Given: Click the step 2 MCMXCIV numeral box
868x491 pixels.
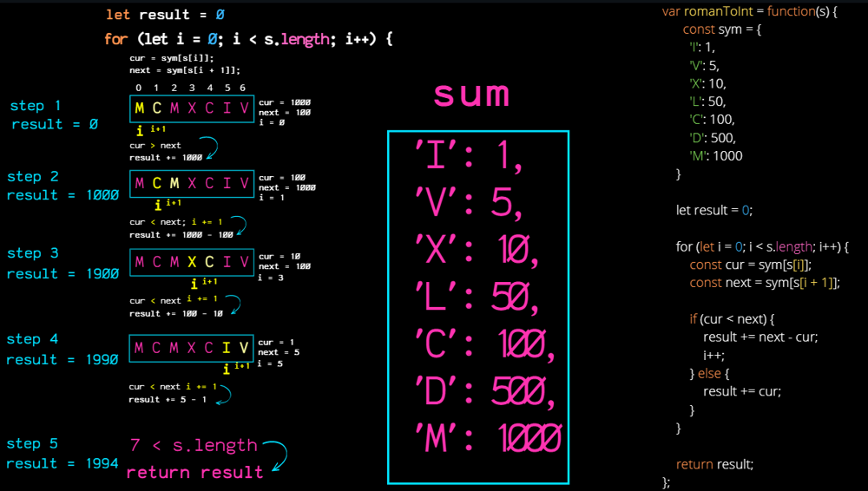Looking at the screenshot, I should (x=192, y=184).
